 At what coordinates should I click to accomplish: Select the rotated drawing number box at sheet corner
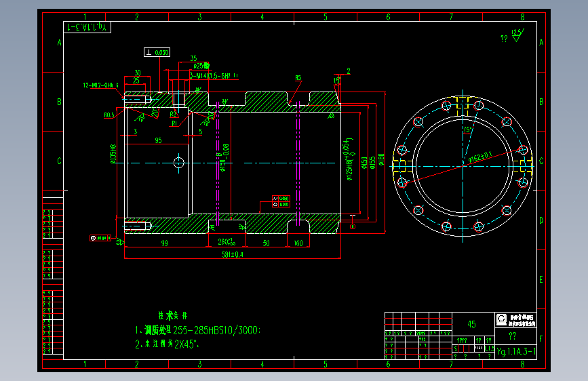pyautogui.click(x=87, y=27)
